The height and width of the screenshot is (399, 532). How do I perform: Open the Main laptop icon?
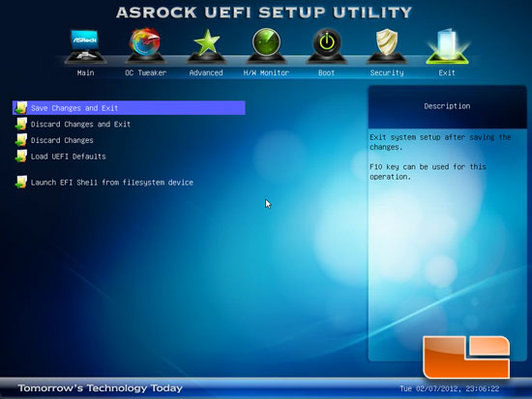pyautogui.click(x=85, y=46)
